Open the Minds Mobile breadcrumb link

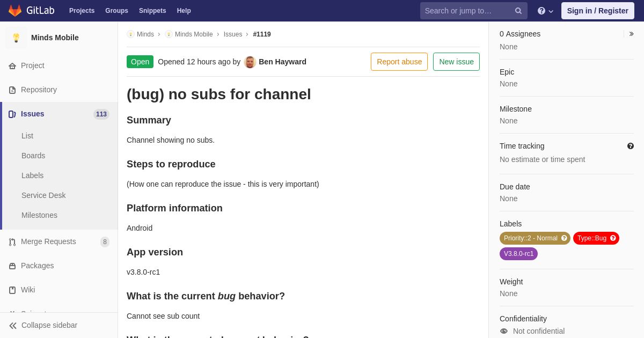[x=194, y=34]
